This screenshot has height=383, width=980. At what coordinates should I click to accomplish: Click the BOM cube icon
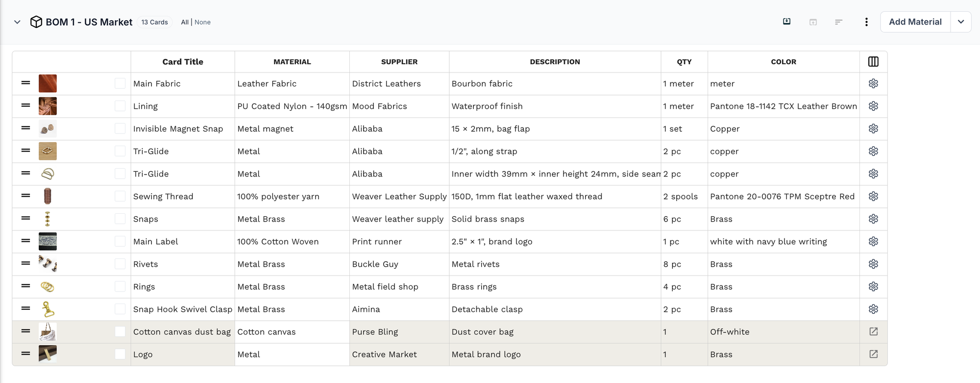click(36, 22)
